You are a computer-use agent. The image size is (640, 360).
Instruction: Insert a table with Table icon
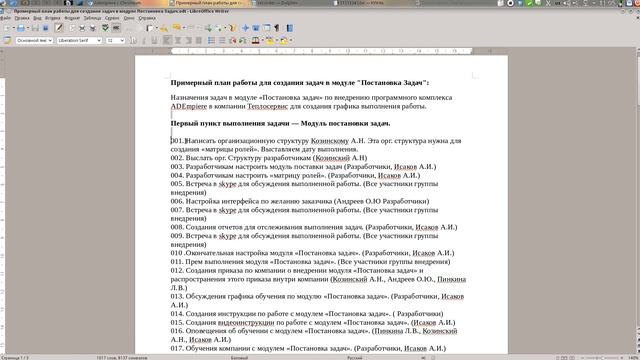pyautogui.click(x=219, y=28)
